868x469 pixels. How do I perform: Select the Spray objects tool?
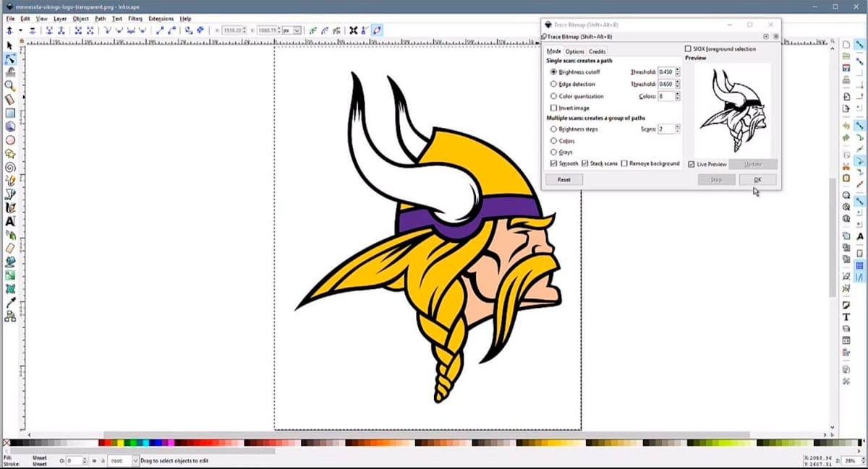[10, 235]
